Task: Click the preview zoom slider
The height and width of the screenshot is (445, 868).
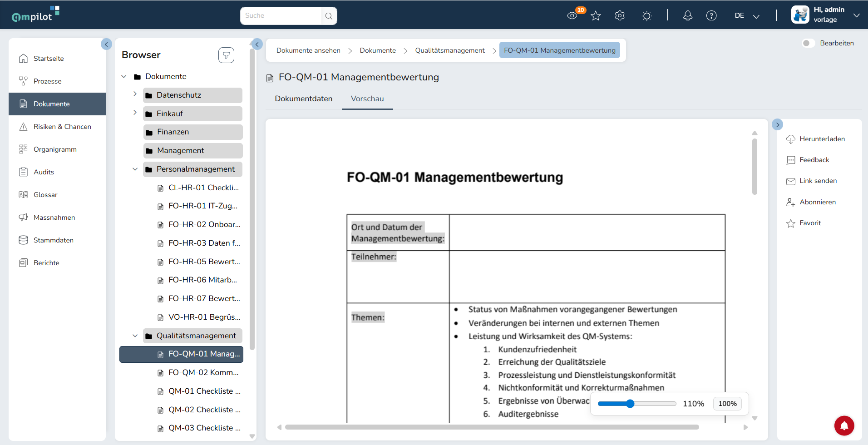Action: pos(637,404)
